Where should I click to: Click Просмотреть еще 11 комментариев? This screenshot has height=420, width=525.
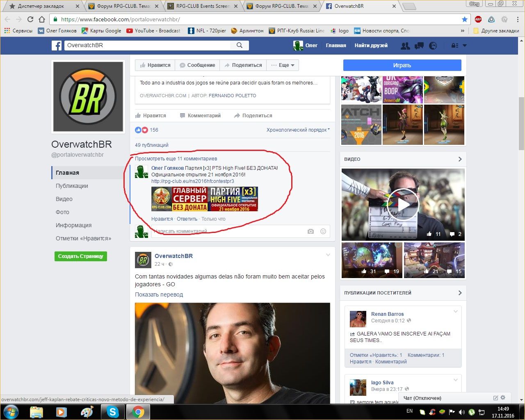(x=176, y=159)
